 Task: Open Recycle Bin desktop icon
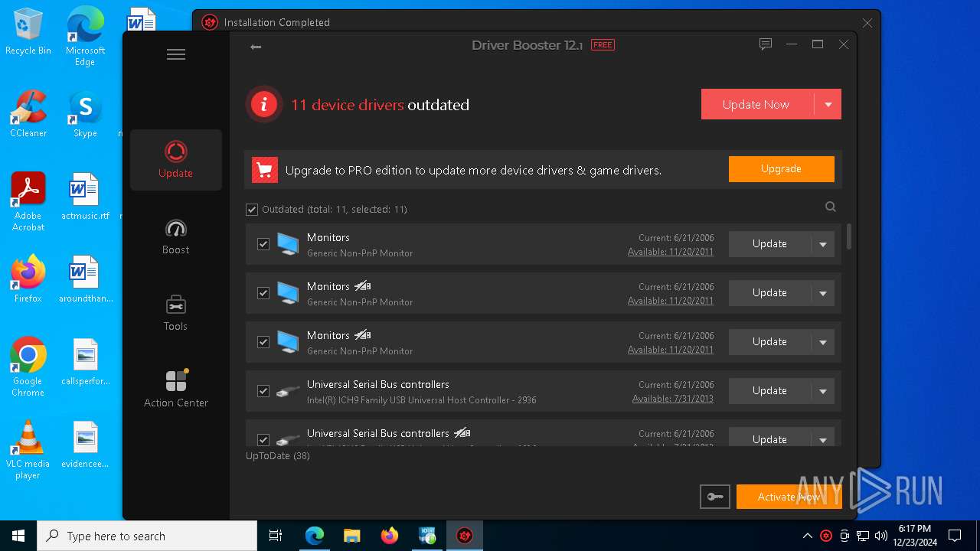click(x=28, y=32)
